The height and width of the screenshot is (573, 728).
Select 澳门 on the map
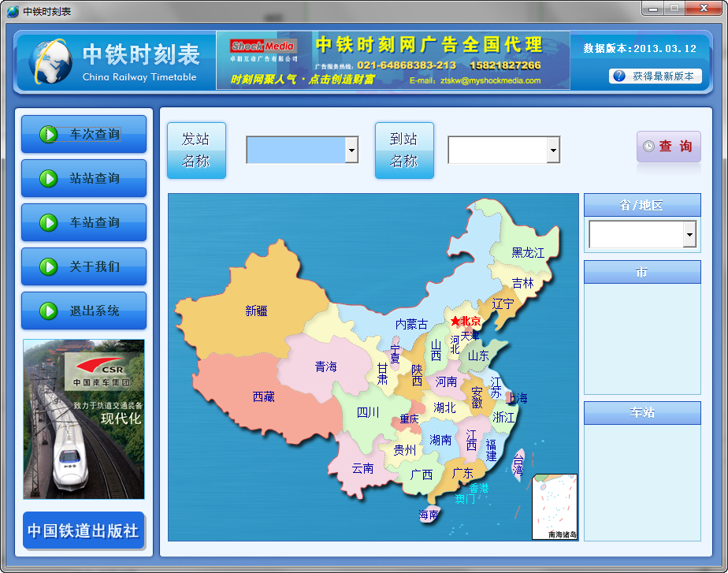[465, 499]
